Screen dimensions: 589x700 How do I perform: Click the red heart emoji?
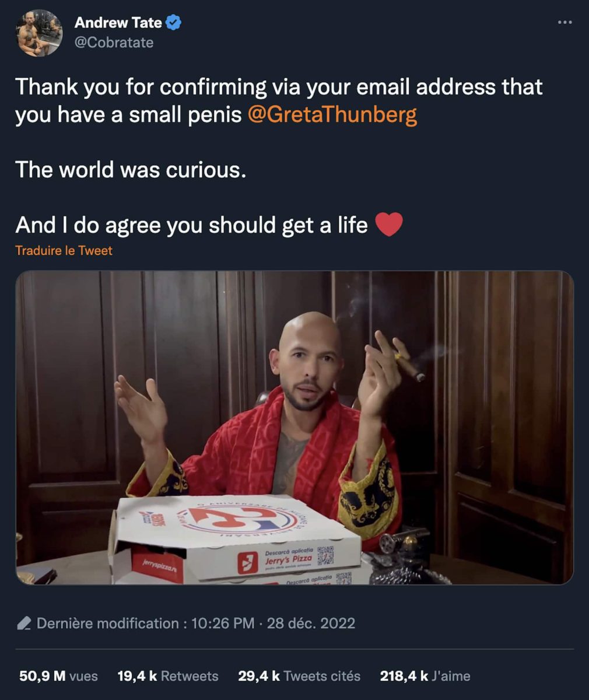coord(389,225)
